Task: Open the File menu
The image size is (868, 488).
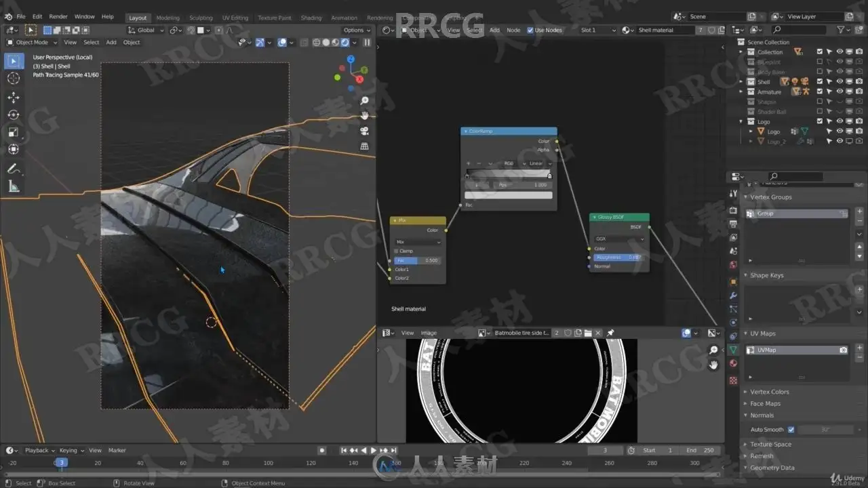Action: [21, 16]
